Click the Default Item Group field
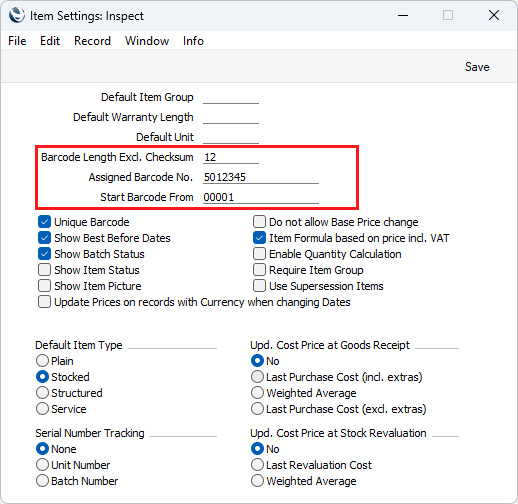The width and height of the screenshot is (518, 504). [x=231, y=97]
